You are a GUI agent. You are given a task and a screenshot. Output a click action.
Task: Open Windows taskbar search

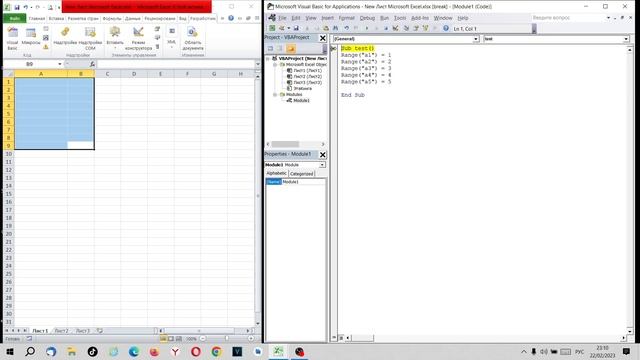point(30,352)
